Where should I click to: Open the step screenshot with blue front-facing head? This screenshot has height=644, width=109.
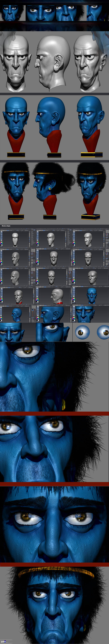[91, 296]
